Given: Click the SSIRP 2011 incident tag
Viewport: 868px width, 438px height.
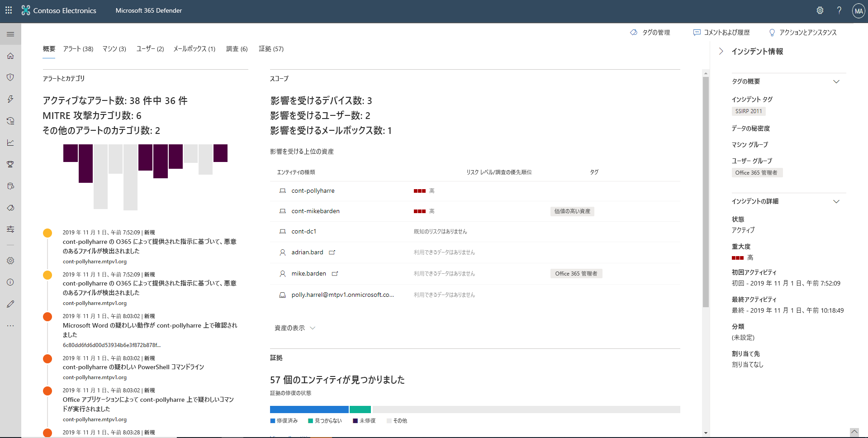Looking at the screenshot, I should [x=749, y=111].
